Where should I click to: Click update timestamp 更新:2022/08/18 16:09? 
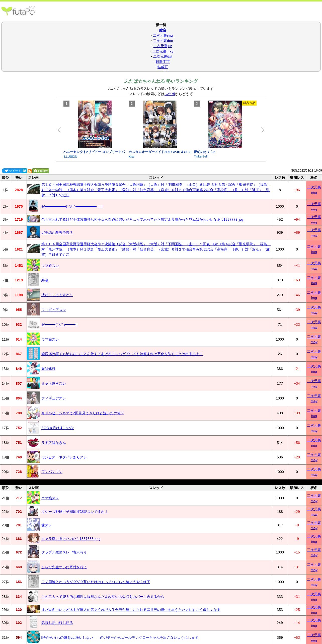point(306,171)
